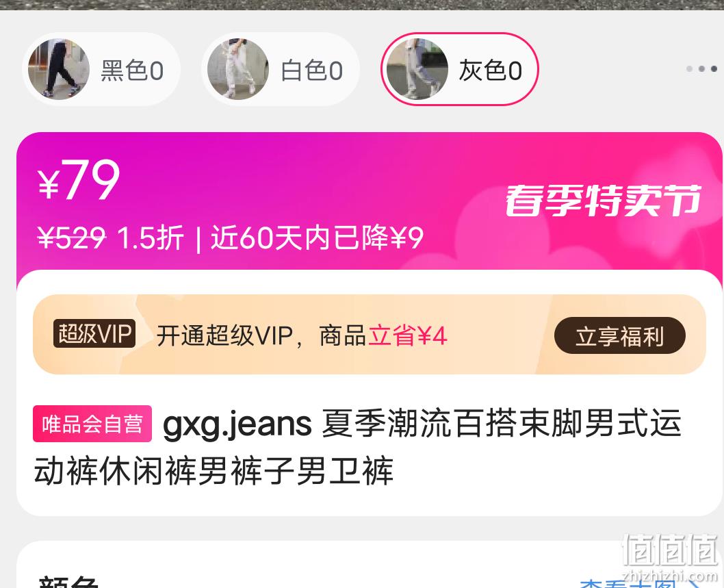Click the 立享福利 button

[x=620, y=335]
